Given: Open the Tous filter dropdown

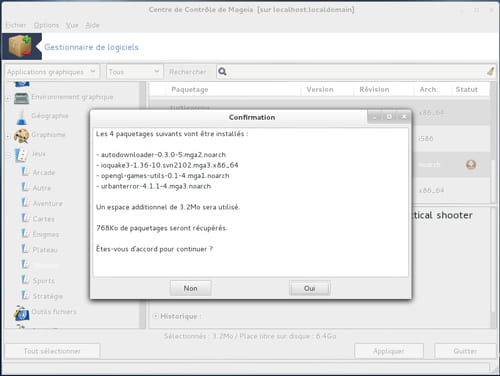Looking at the screenshot, I should [134, 72].
